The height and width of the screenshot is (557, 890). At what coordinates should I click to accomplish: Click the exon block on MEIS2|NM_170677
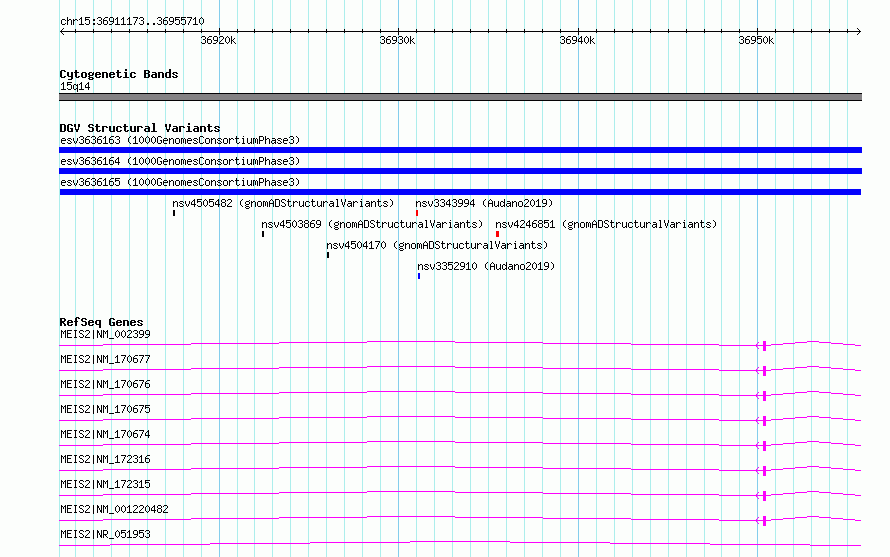click(x=765, y=371)
